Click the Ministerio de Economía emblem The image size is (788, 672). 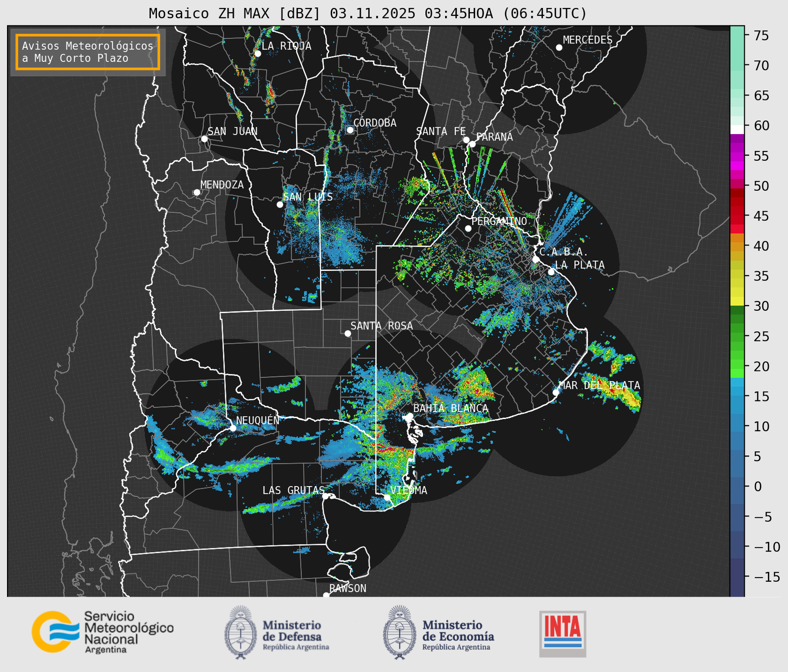click(399, 632)
